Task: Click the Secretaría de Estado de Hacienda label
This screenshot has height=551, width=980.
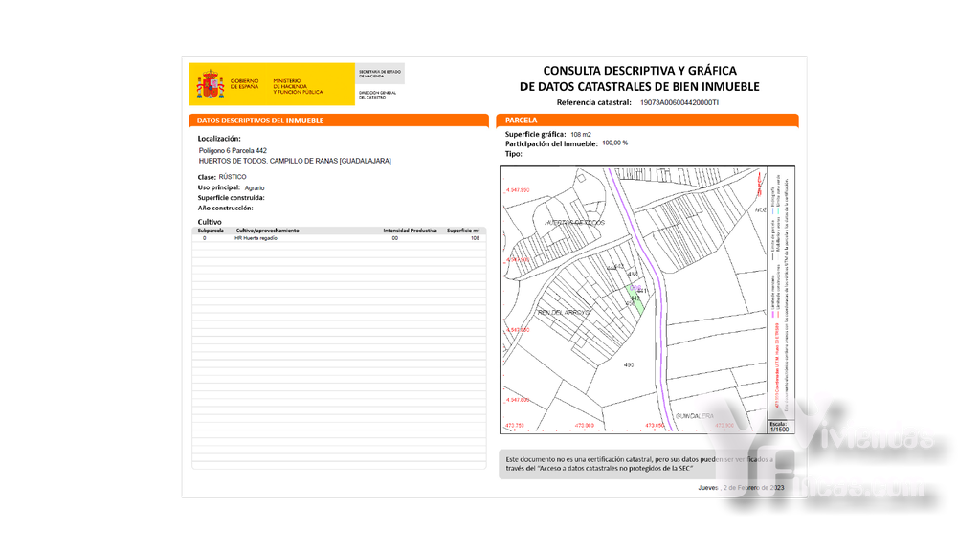Action: (379, 74)
